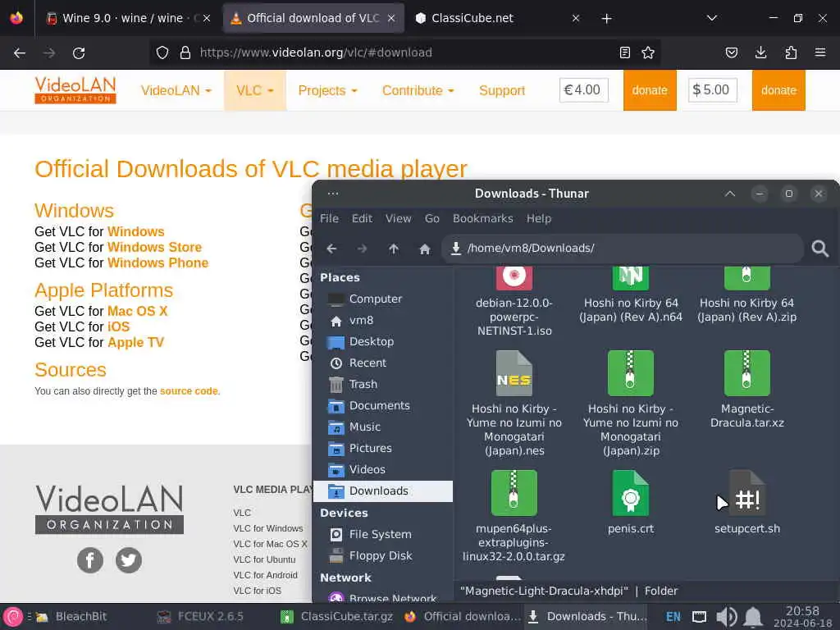Open the View menu in Thunar

point(399,218)
